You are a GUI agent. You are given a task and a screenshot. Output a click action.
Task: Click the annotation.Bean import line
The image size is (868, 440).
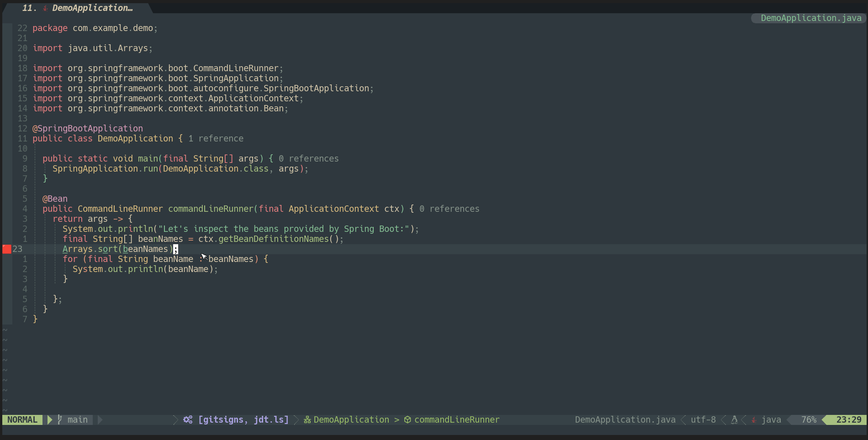160,108
